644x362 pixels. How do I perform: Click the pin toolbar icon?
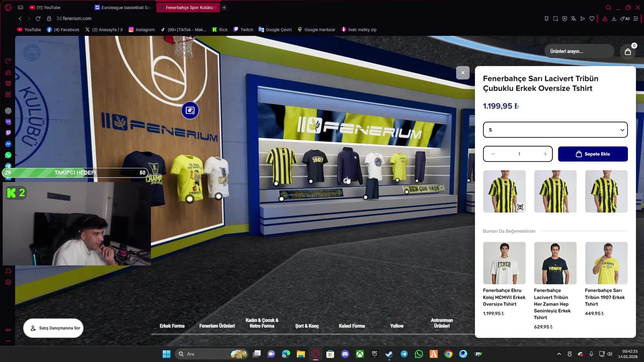(546, 19)
